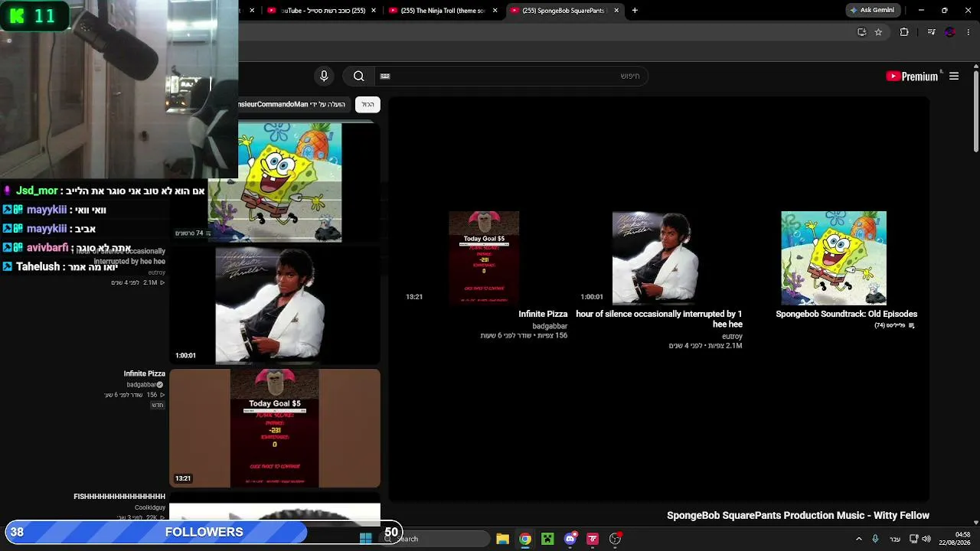Open a new browser tab with plus

click(x=635, y=10)
